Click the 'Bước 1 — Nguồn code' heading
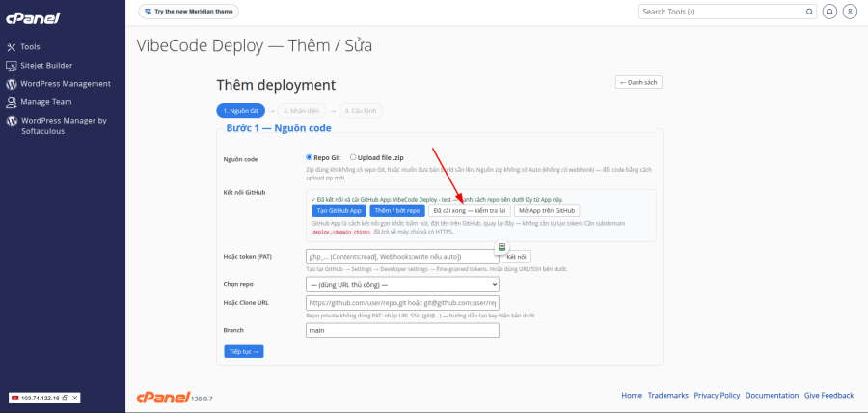Screen dimensions: 868x413 click(x=279, y=128)
